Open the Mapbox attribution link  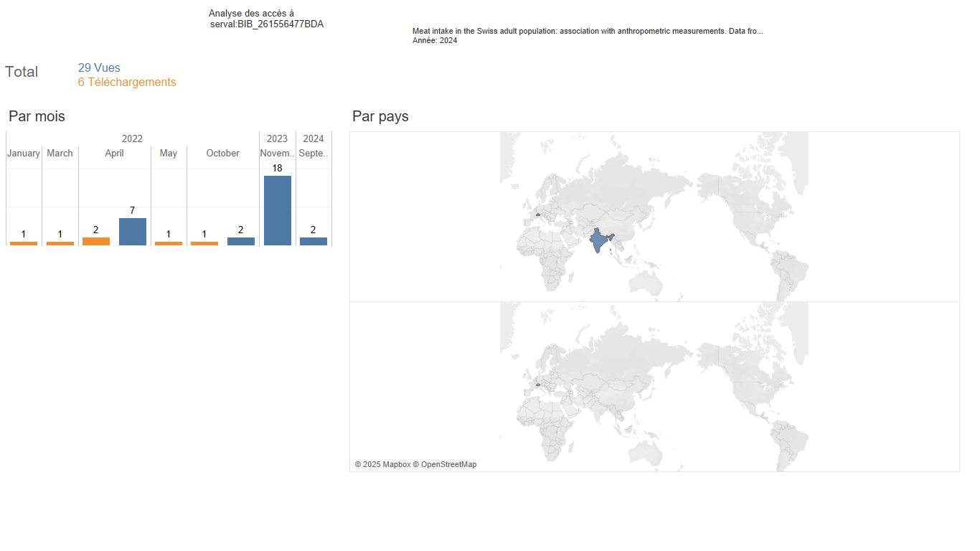[x=382, y=465]
